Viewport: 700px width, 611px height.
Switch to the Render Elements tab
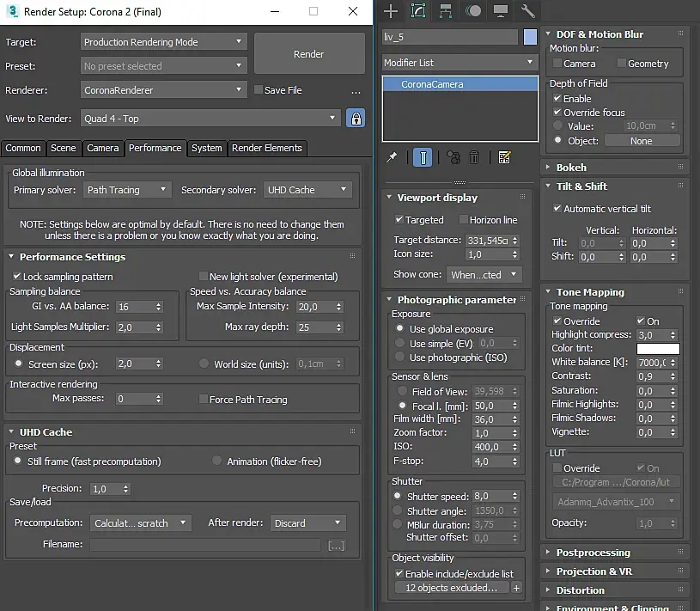coord(266,148)
